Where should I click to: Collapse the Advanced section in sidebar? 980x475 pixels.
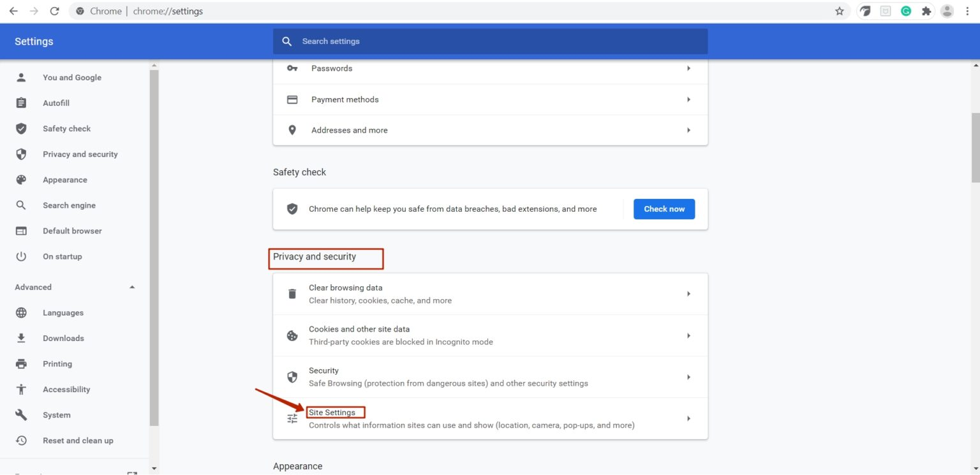[x=132, y=287]
